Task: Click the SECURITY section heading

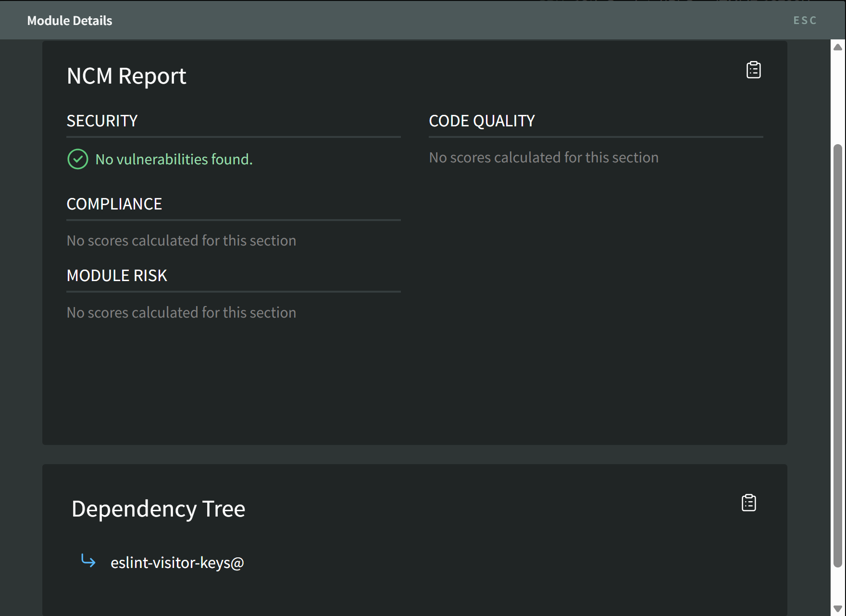Action: coord(102,121)
